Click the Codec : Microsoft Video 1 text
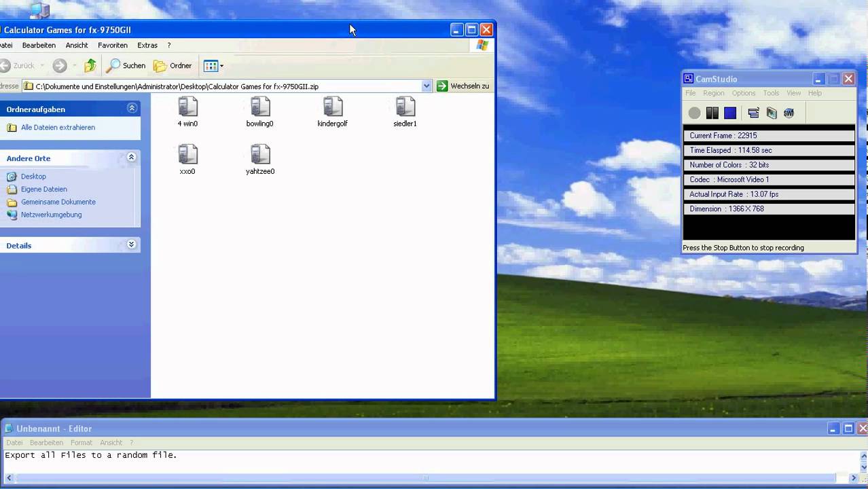This screenshot has height=489, width=868. 729,180
